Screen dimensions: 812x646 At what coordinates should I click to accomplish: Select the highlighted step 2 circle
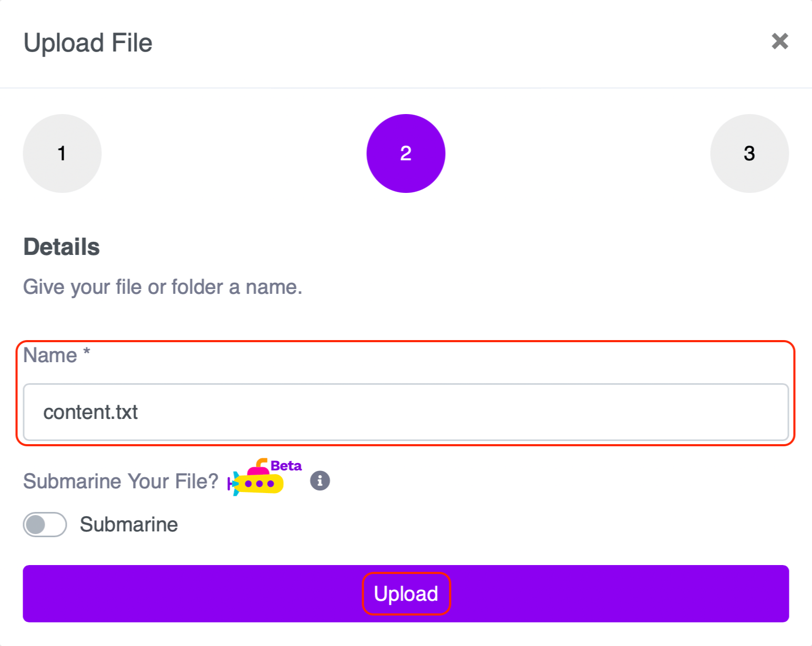(406, 153)
